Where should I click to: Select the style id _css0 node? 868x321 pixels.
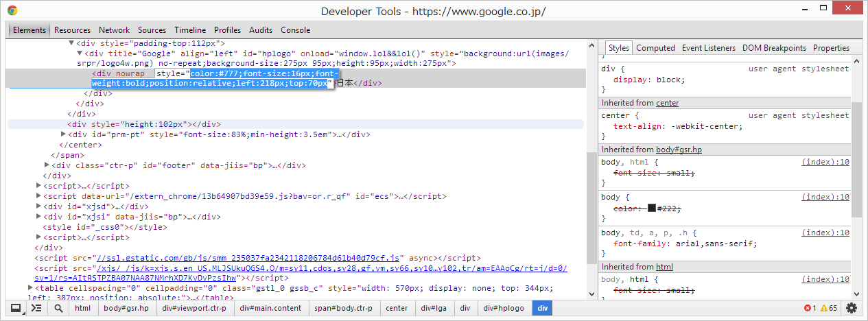[105, 227]
